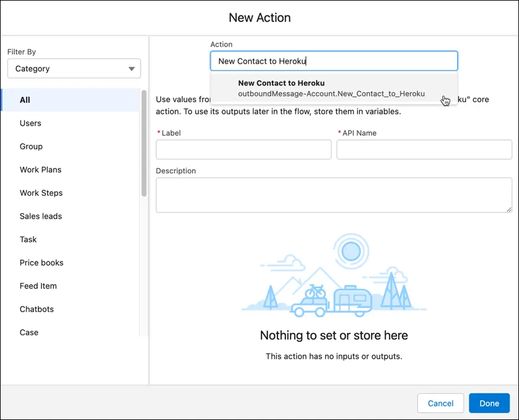Click the Label text field

click(243, 149)
